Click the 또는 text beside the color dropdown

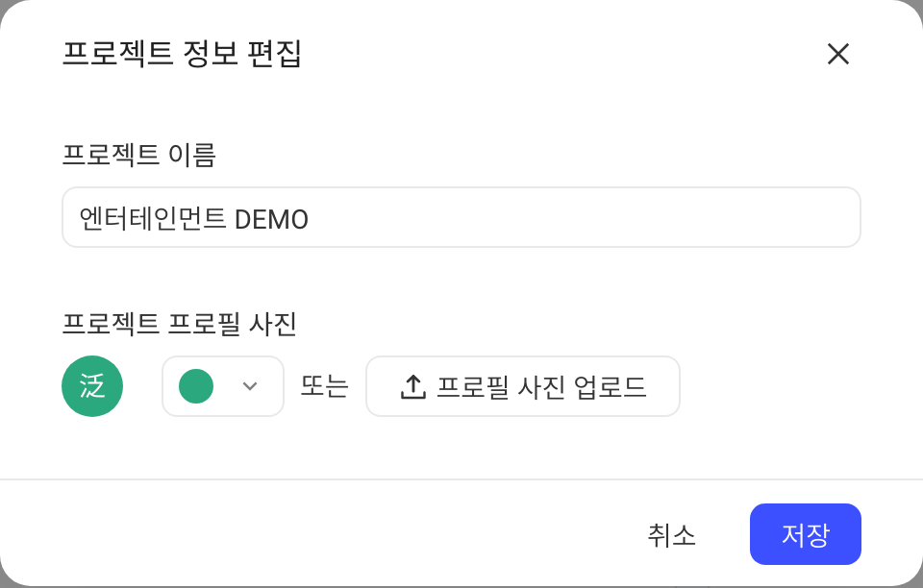coord(325,386)
